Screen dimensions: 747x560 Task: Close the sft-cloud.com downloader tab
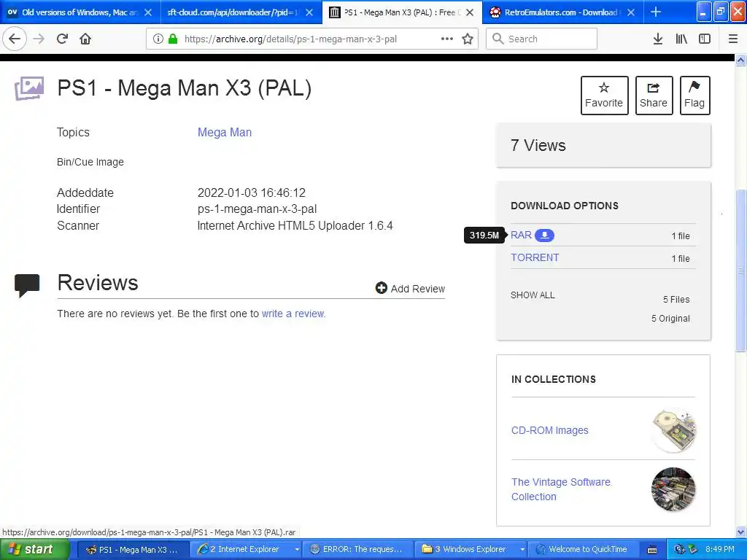point(309,12)
